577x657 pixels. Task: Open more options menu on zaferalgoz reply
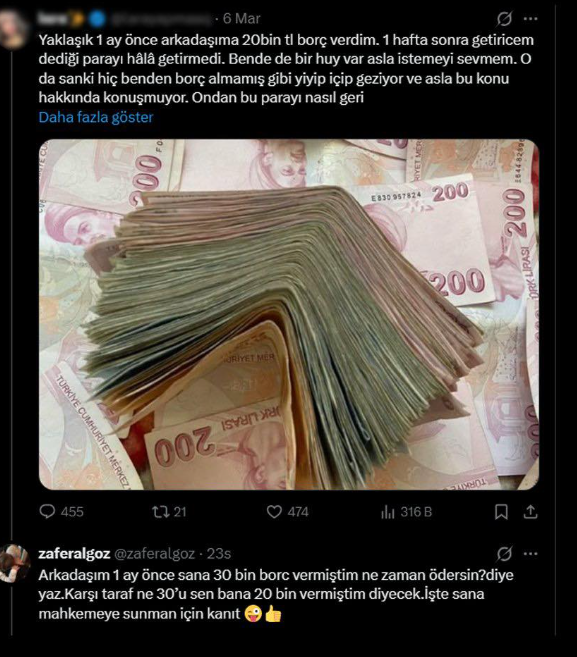530,554
